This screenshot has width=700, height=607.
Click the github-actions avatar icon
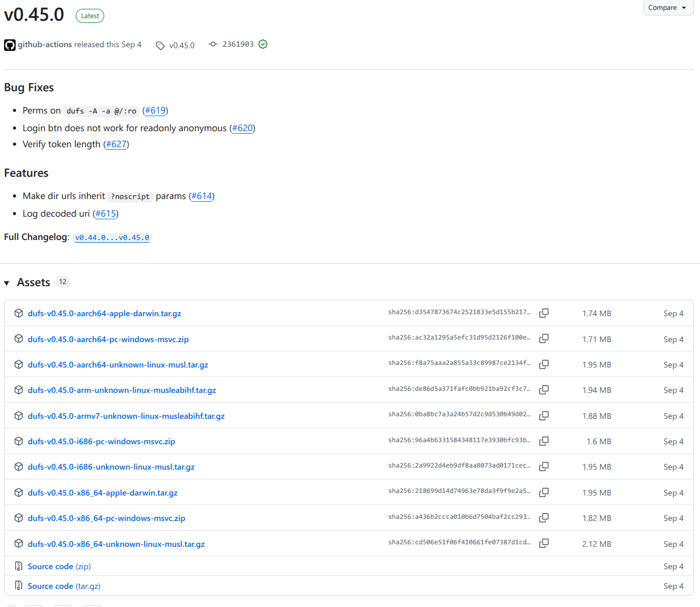click(10, 45)
